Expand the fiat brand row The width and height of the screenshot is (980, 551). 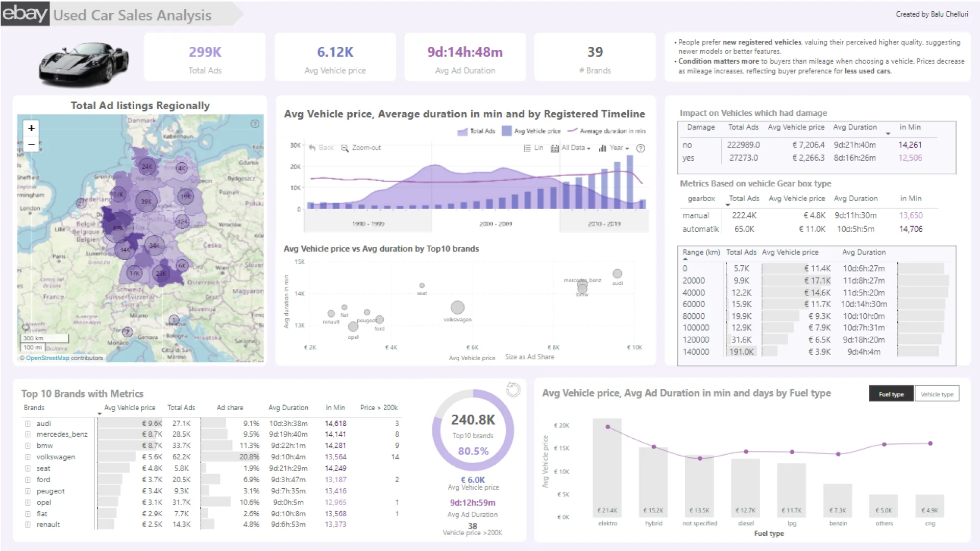pyautogui.click(x=28, y=514)
